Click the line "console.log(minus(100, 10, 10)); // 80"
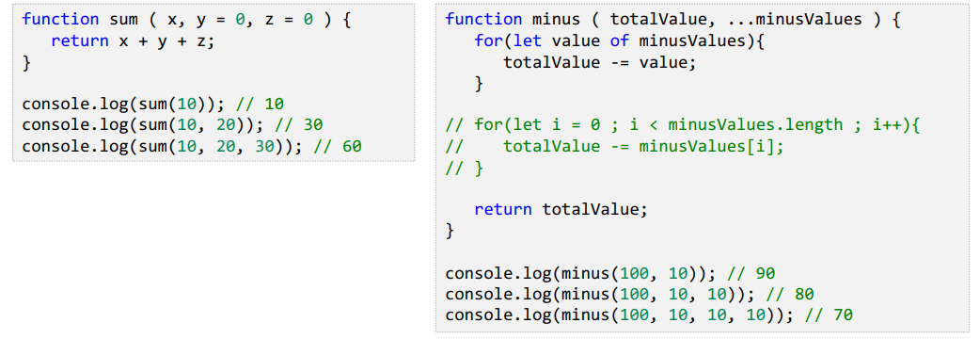 [x=629, y=295]
